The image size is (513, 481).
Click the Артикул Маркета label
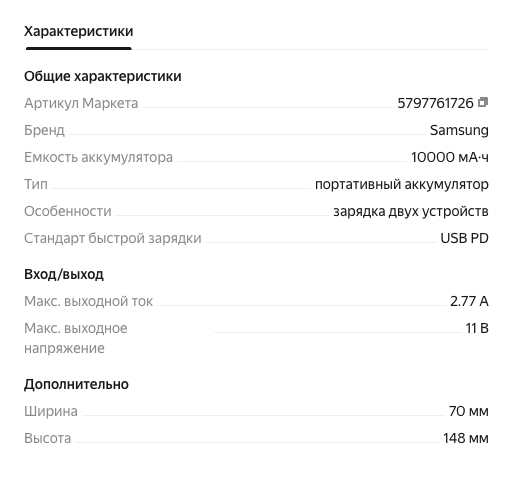(x=81, y=103)
